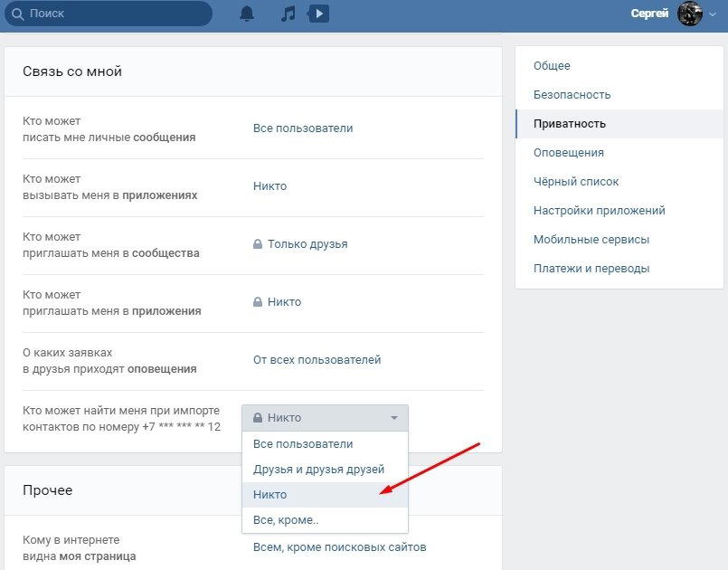The width and height of the screenshot is (728, 570).
Task: Open the notifications bell icon
Action: click(x=247, y=14)
